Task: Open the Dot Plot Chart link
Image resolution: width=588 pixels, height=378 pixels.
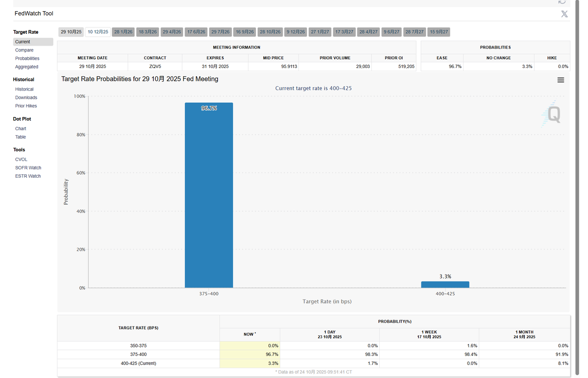Action: (21, 129)
